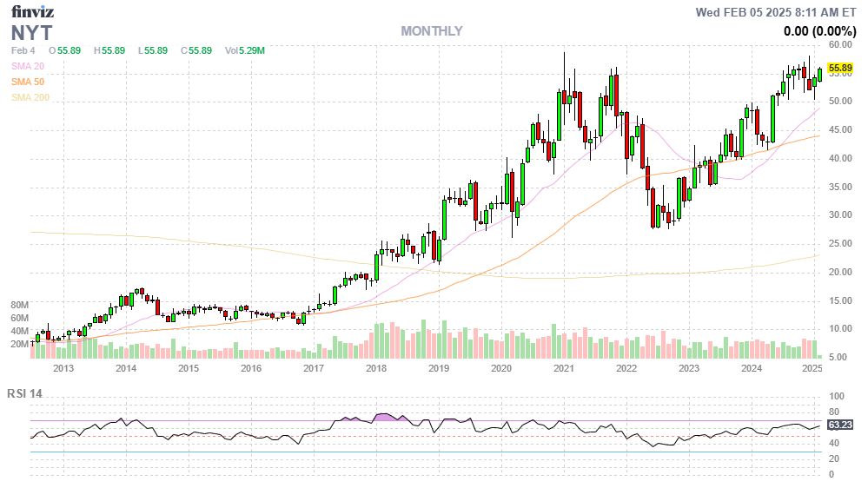Select the 2025 year marker on timeline
Screen dimensions: 868x488
coord(812,368)
